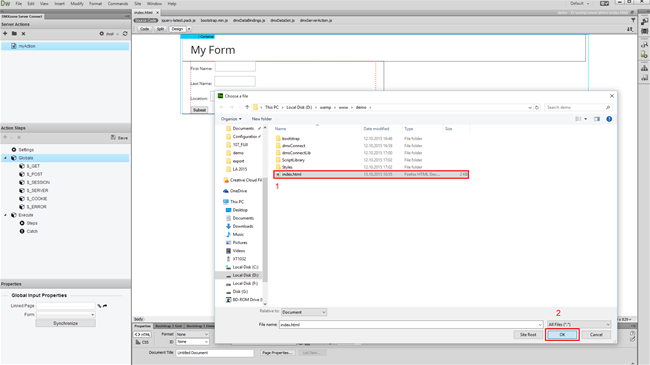Collapse the Execute tree node
This screenshot has height=365, width=650.
[5, 215]
